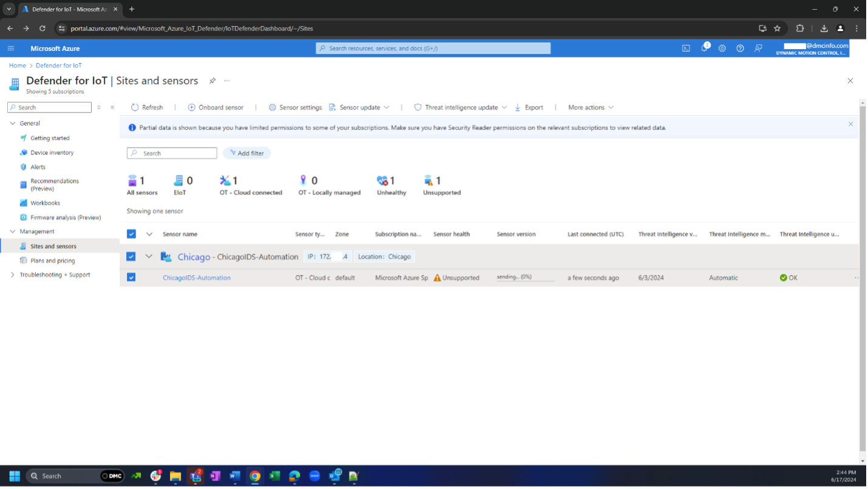Open Device inventory in the sidebar
The image size is (868, 489).
52,153
